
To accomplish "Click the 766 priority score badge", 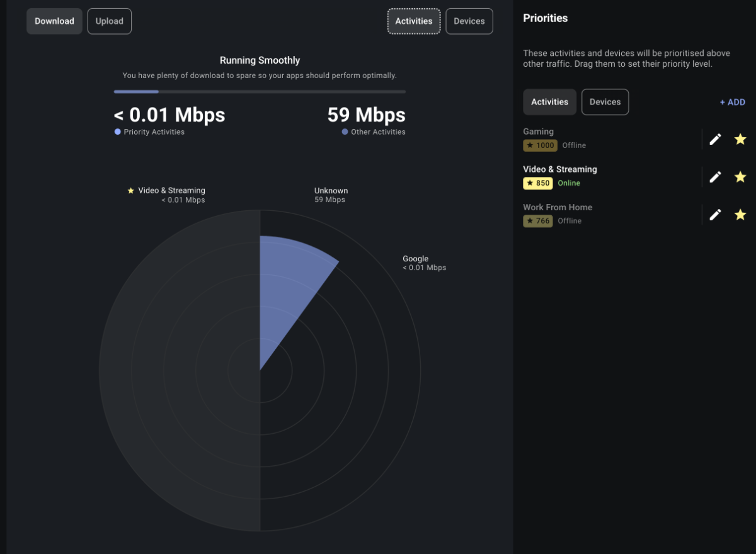I will pyautogui.click(x=537, y=221).
